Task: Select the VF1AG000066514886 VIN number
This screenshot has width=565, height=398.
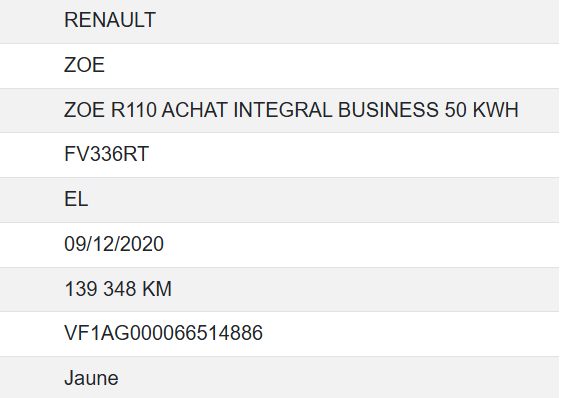Action: [164, 333]
